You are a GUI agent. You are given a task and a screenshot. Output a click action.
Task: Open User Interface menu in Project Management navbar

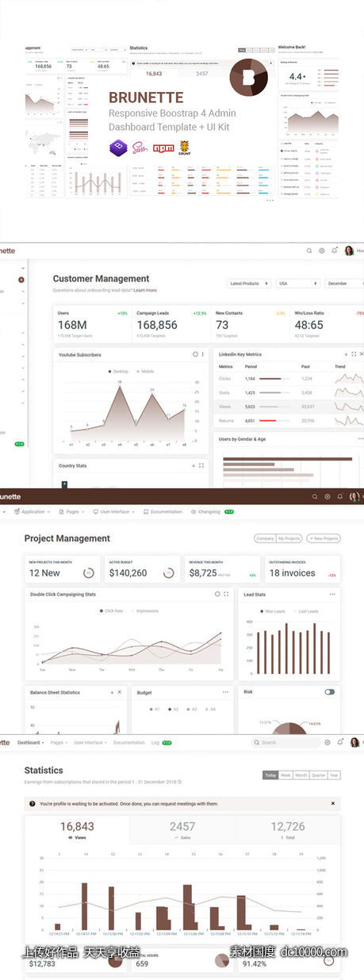pos(113,511)
